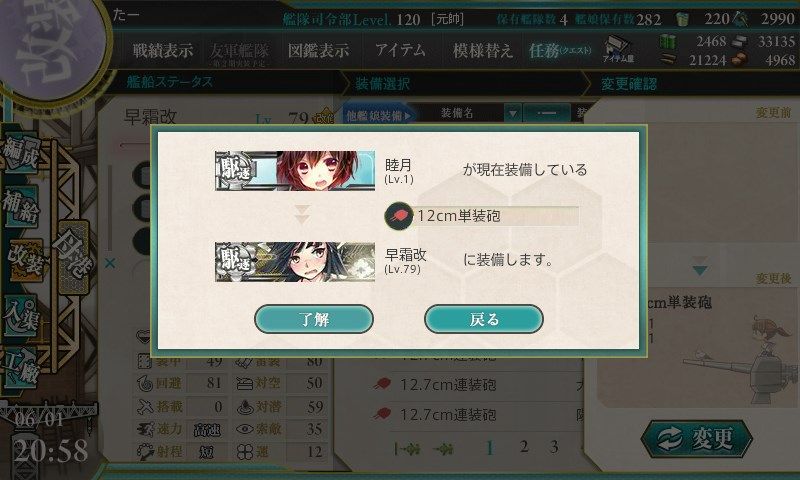
Task: Expand the 装備名 sort dropdown arrow
Action: [513, 113]
